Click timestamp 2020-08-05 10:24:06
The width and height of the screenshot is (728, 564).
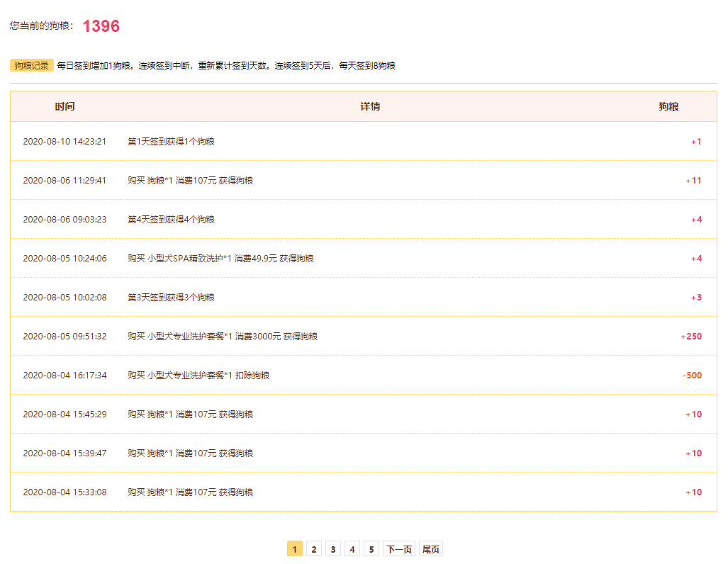[65, 258]
